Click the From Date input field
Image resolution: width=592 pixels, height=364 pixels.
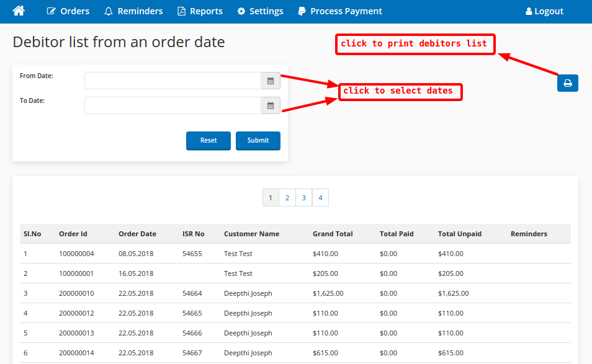click(173, 81)
